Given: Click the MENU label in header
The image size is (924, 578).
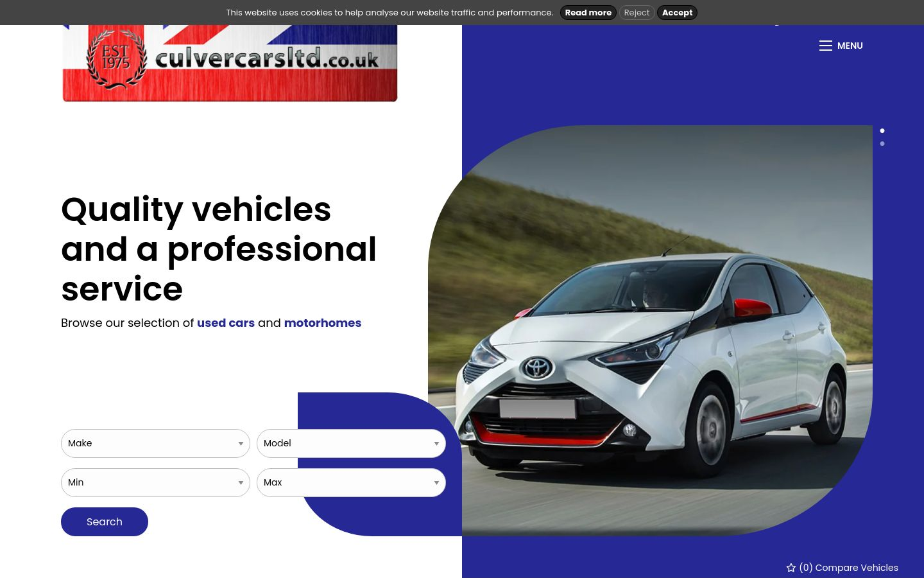Looking at the screenshot, I should pos(850,46).
